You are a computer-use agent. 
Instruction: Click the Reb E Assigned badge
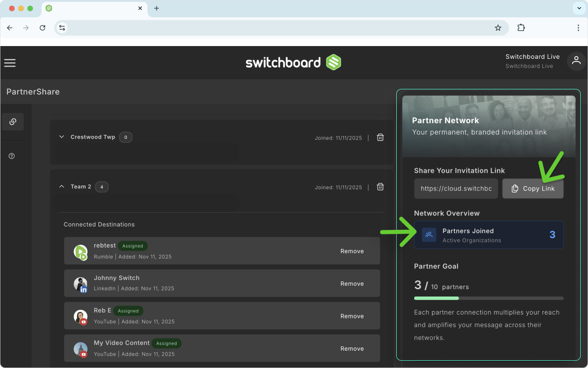(128, 311)
